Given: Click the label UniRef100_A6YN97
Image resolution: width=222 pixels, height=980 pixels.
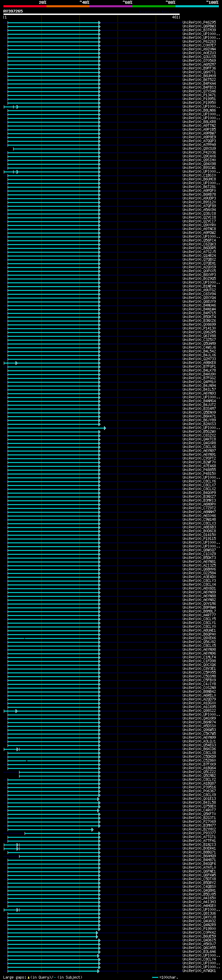Looking at the screenshot, I should (199, 451).
